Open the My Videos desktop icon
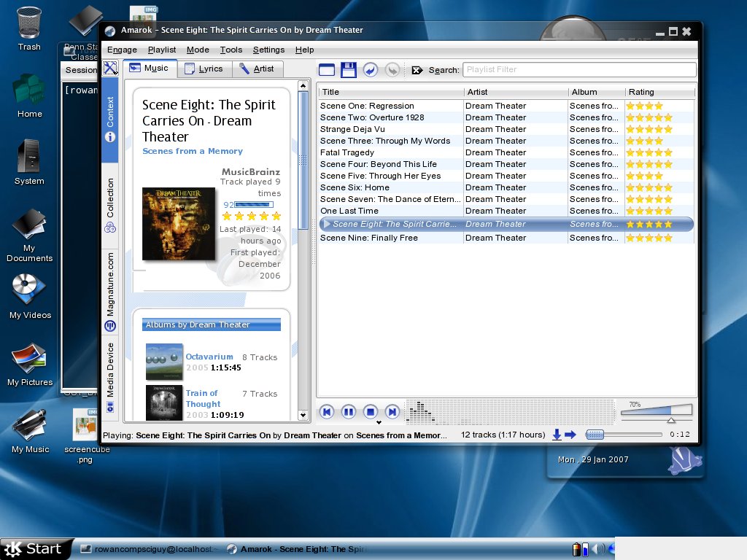The width and height of the screenshot is (747, 560). point(30,296)
